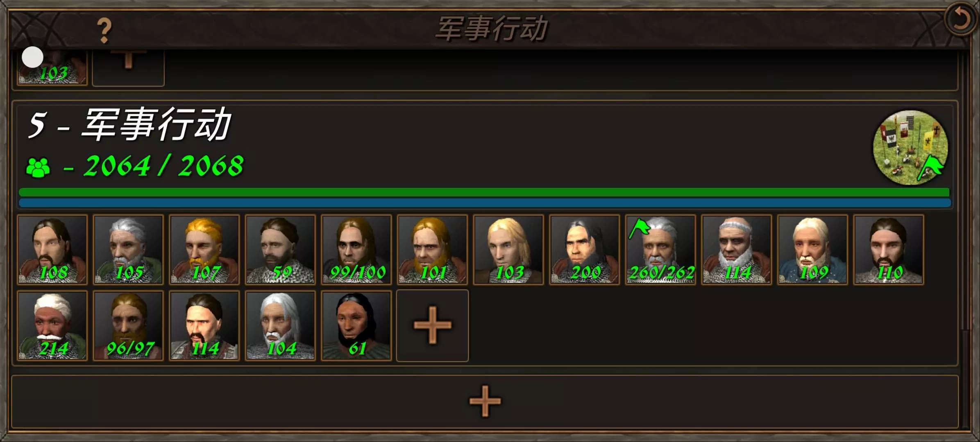
Task: Select commander portrait with 108 troops
Action: point(52,249)
